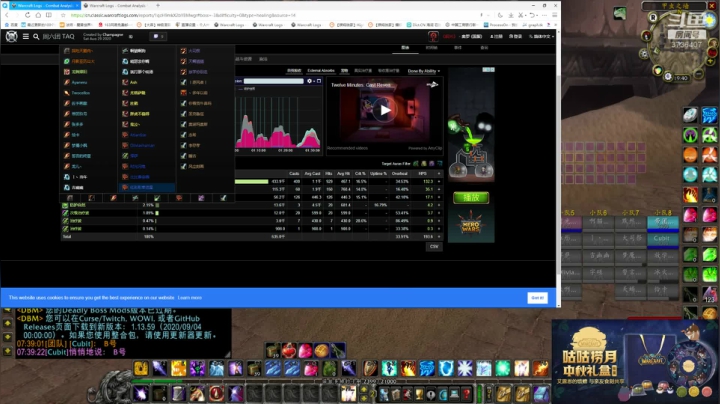Click plus in table header row

tap(439, 174)
